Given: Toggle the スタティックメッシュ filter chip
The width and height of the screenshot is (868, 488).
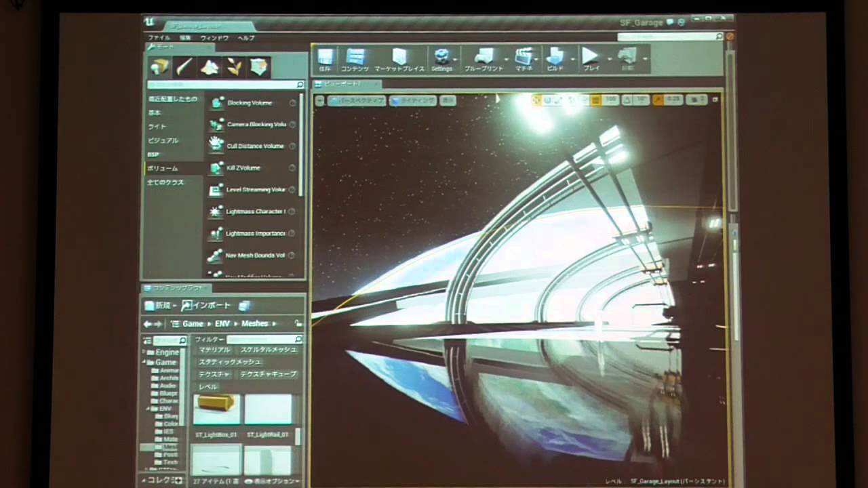Looking at the screenshot, I should [x=229, y=362].
